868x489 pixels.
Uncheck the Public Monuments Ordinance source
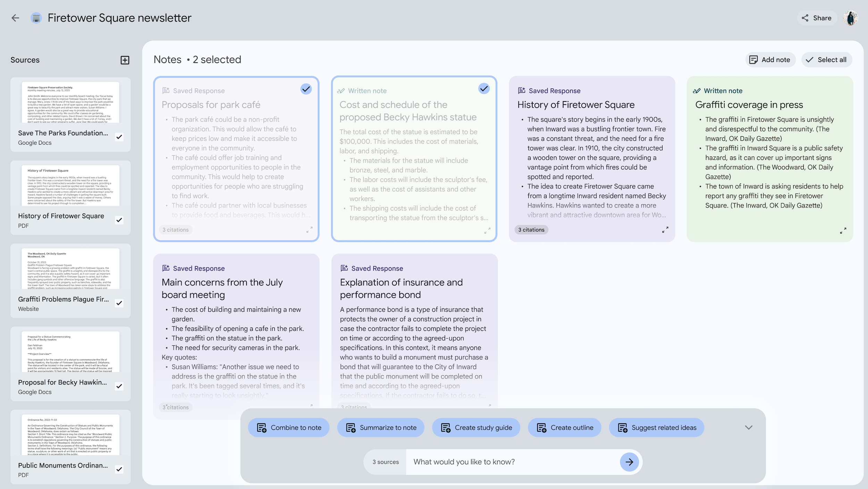(x=119, y=469)
